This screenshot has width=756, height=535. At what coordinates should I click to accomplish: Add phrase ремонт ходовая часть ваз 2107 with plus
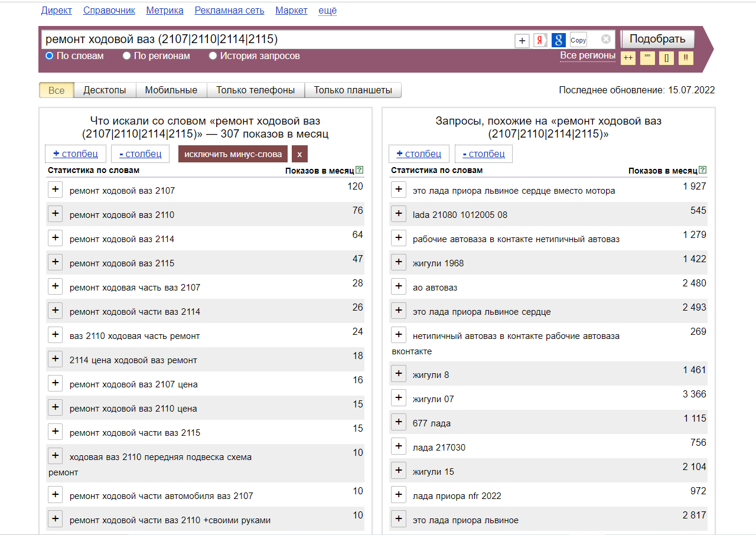(x=56, y=286)
